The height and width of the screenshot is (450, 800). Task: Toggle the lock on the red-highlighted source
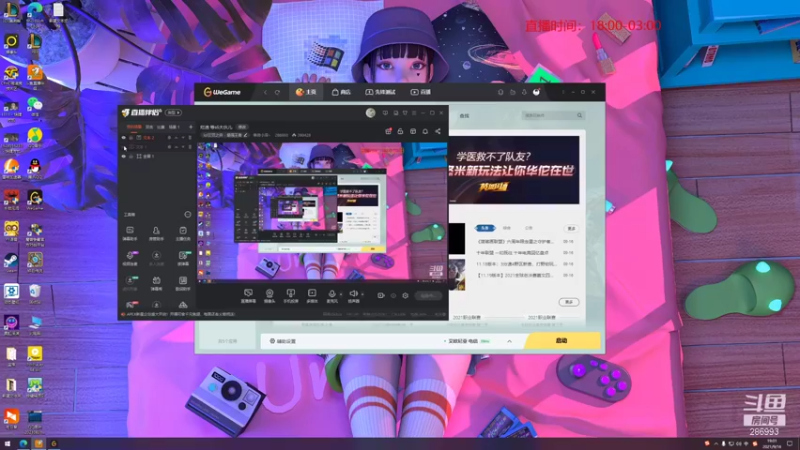[131, 138]
